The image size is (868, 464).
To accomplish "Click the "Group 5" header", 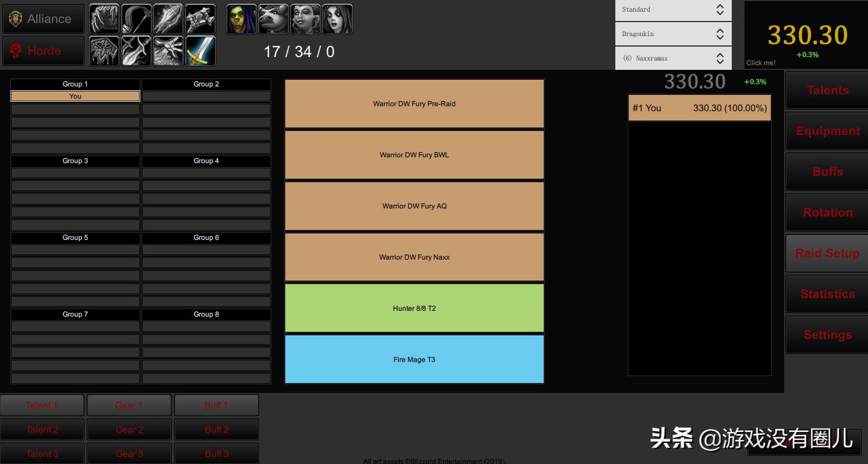I will coord(76,238).
